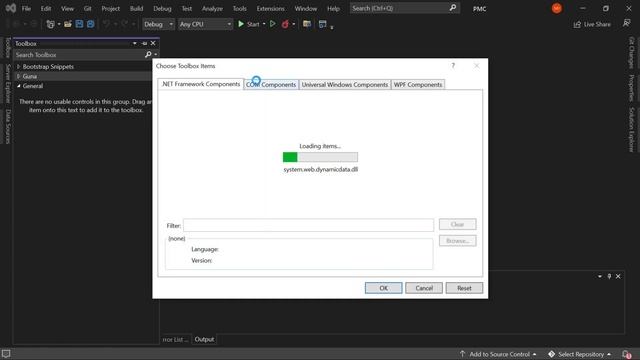This screenshot has height=360, width=640.
Task: Open the Output panel window position dropdown
Action: (600, 276)
